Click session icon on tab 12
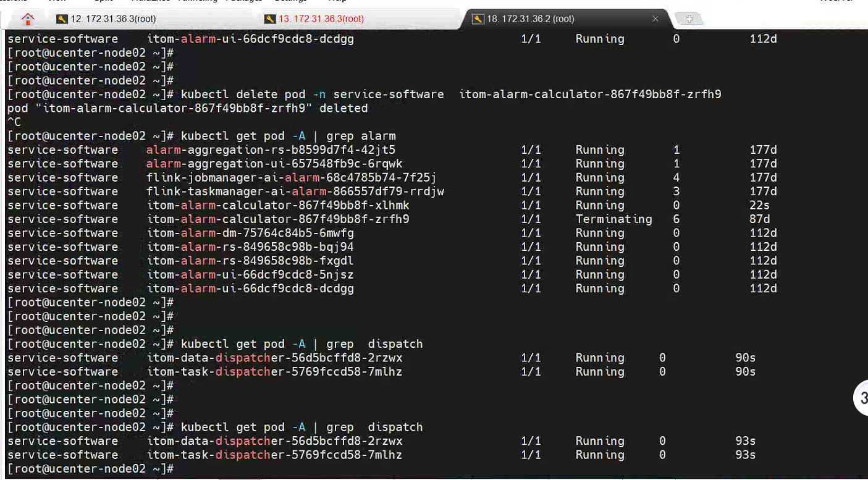The height and width of the screenshot is (480, 868). [x=62, y=19]
